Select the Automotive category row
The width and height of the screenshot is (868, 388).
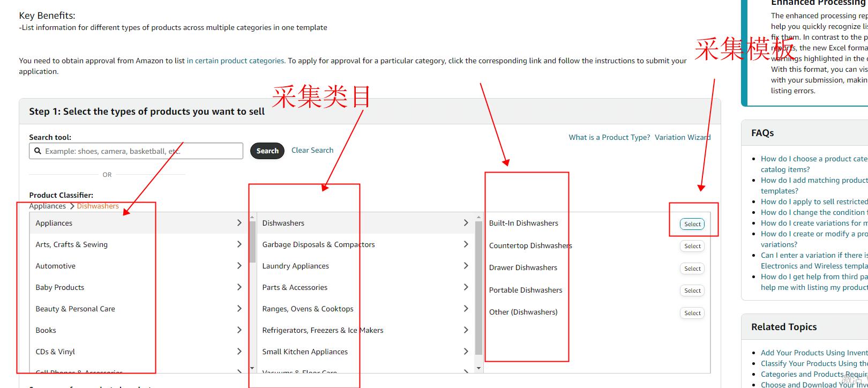pyautogui.click(x=139, y=266)
